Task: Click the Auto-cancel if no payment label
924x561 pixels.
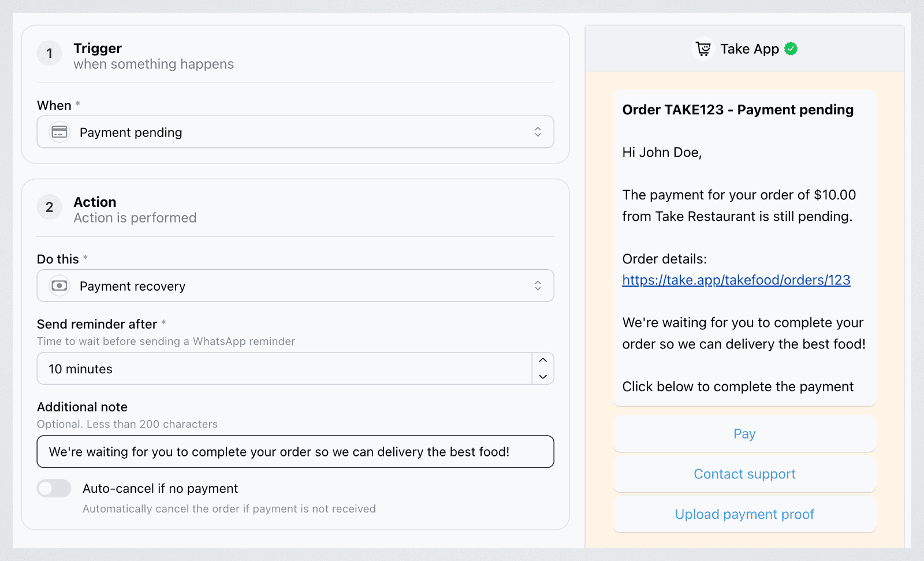Action: (x=160, y=489)
